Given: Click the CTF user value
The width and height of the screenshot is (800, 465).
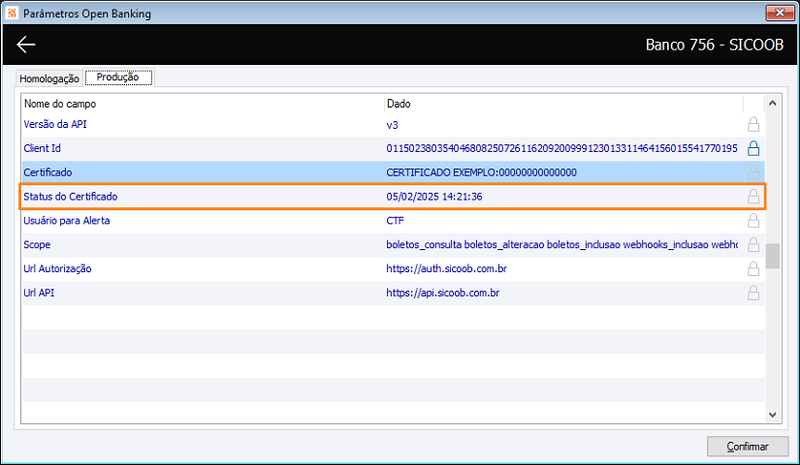Looking at the screenshot, I should coord(395,221).
